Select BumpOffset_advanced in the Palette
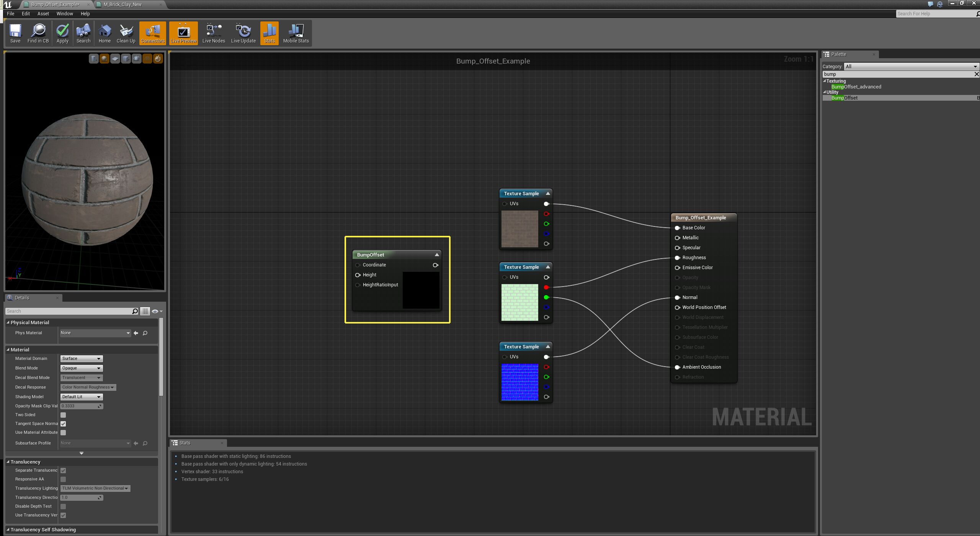The image size is (980, 536). [856, 87]
